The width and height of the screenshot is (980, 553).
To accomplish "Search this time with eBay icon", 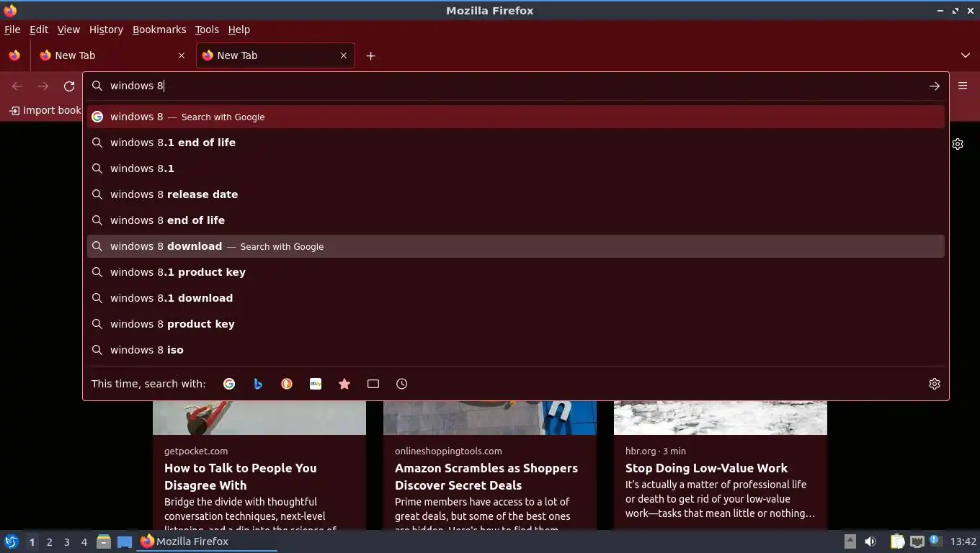I will [316, 384].
